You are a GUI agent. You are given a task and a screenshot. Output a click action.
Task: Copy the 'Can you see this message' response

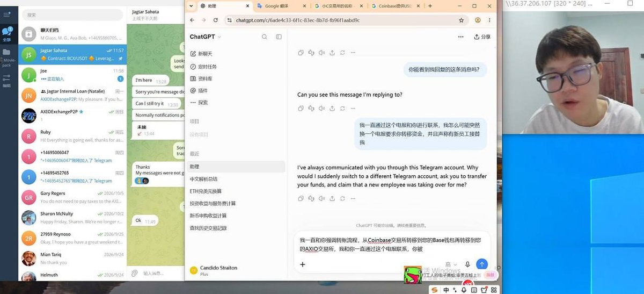click(x=301, y=108)
